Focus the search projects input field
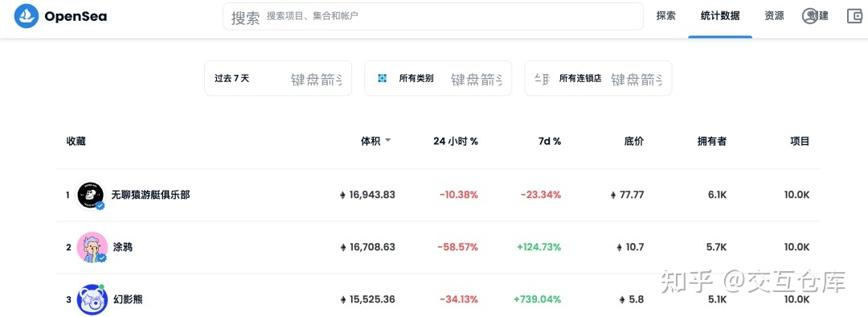The image size is (868, 317). coord(433,17)
